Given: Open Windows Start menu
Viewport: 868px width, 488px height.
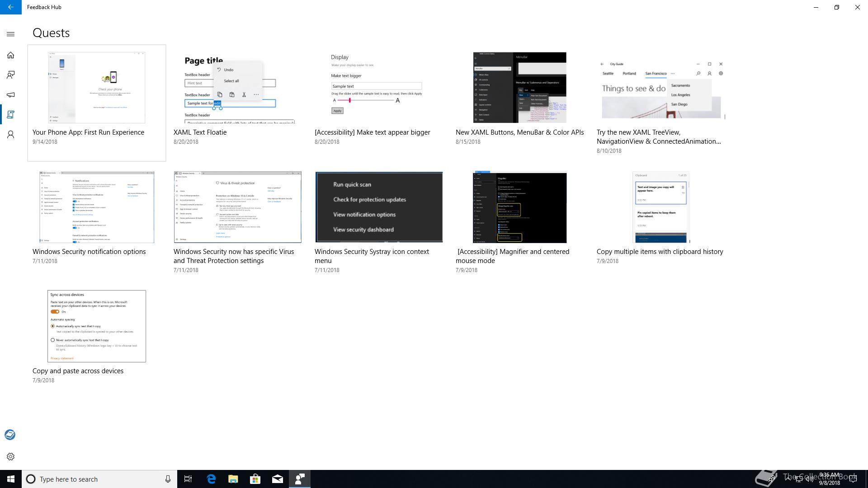Looking at the screenshot, I should 11,479.
